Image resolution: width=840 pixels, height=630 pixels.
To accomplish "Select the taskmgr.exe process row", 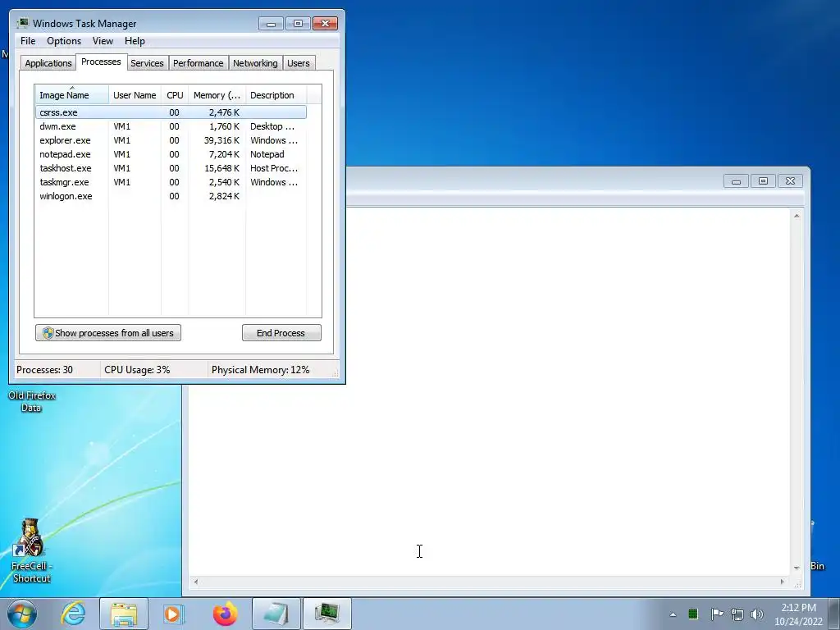I will coord(171,182).
